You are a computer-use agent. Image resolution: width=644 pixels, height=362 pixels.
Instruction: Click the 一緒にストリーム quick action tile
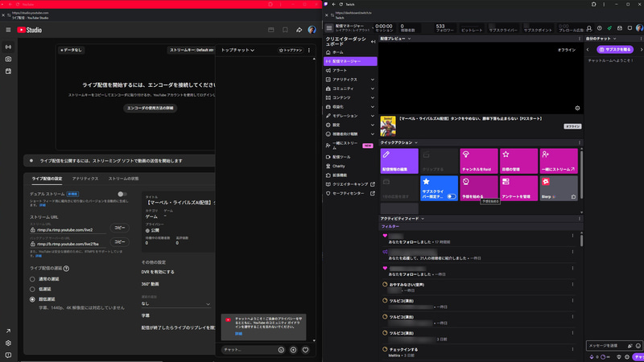pos(559,161)
